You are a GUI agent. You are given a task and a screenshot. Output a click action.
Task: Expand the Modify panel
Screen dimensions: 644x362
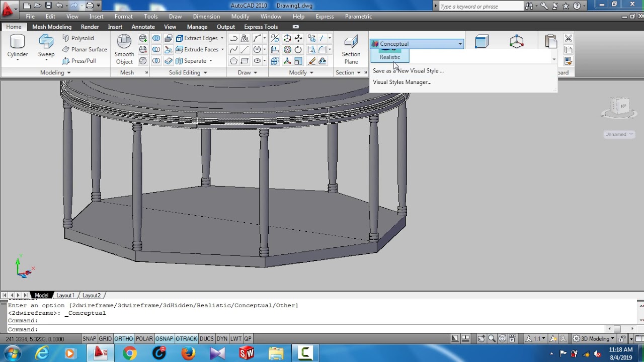[x=301, y=72]
